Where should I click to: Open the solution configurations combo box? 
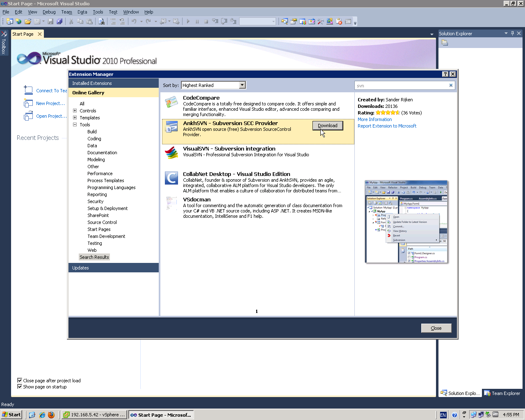(258, 21)
